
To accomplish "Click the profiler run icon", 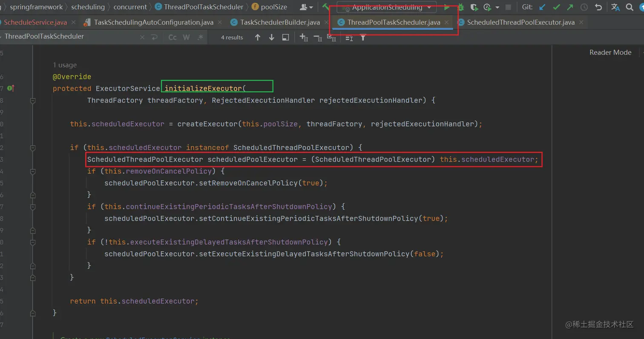I will pos(487,7).
